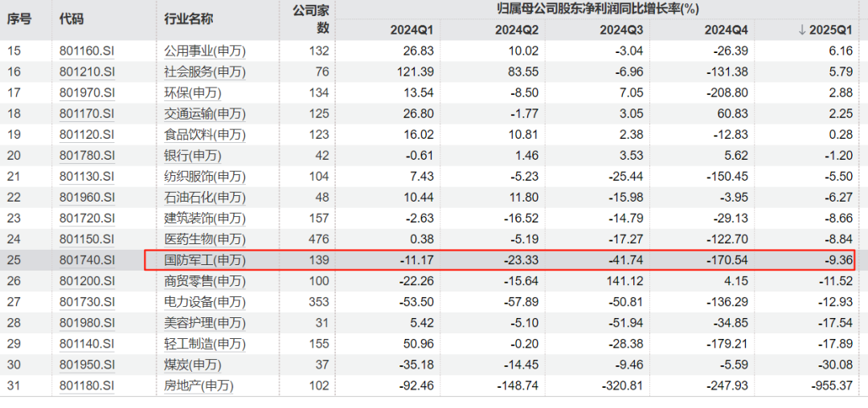Open industry link 社会服务(申万)
Image resolution: width=868 pixels, height=408 pixels.
tap(204, 71)
